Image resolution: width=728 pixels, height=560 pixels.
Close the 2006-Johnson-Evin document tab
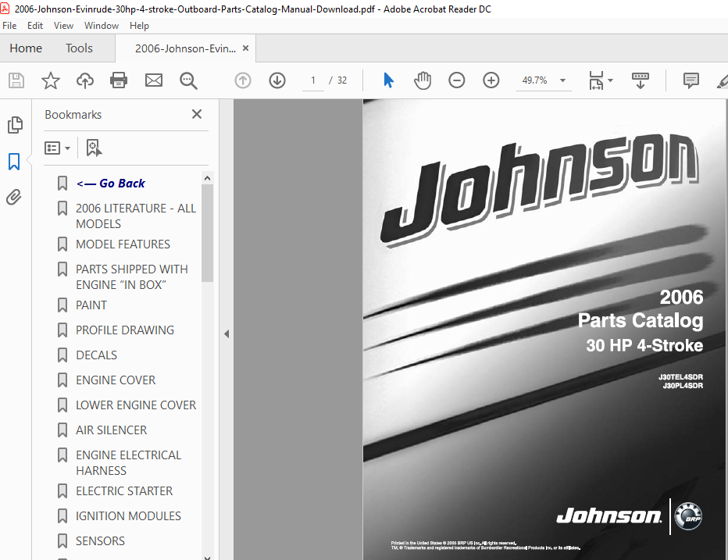(245, 48)
